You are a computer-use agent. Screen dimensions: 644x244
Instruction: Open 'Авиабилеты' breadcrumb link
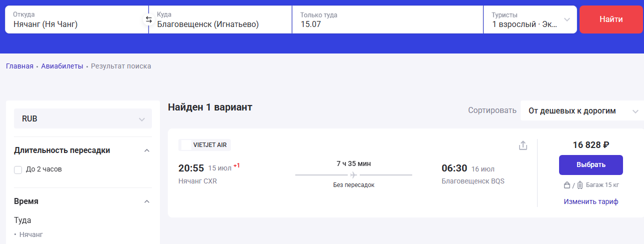62,66
